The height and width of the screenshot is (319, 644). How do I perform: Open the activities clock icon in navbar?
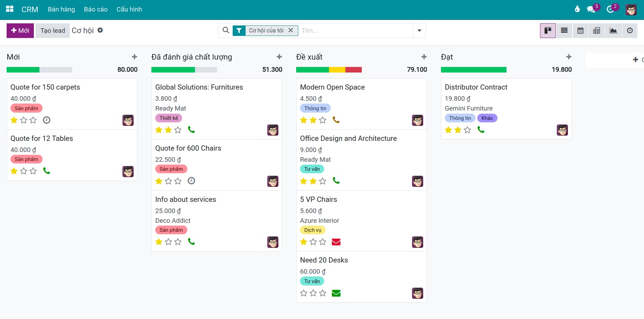(610, 9)
